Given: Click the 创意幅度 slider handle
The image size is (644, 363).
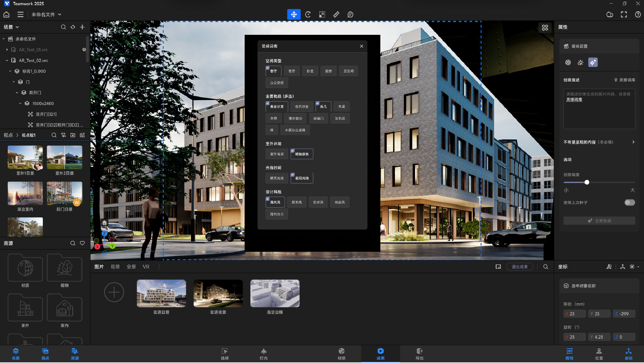Looking at the screenshot, I should click(x=587, y=182).
